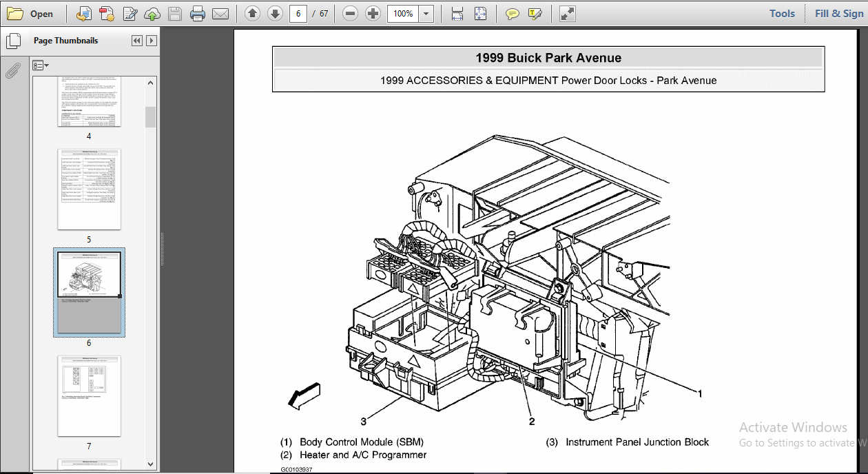Click the Open file button
868x474 pixels.
point(30,14)
